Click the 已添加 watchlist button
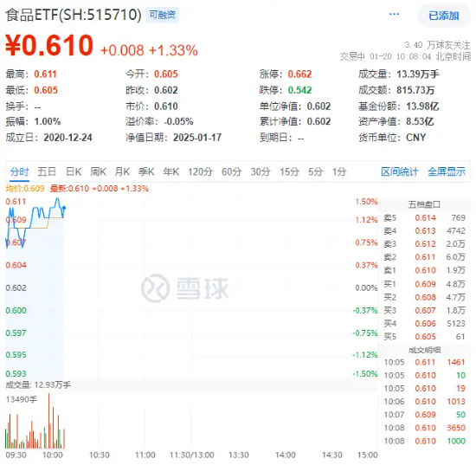 click(443, 16)
